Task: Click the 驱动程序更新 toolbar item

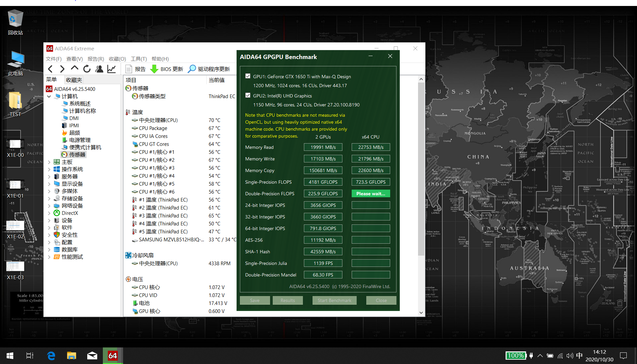Action: point(209,69)
